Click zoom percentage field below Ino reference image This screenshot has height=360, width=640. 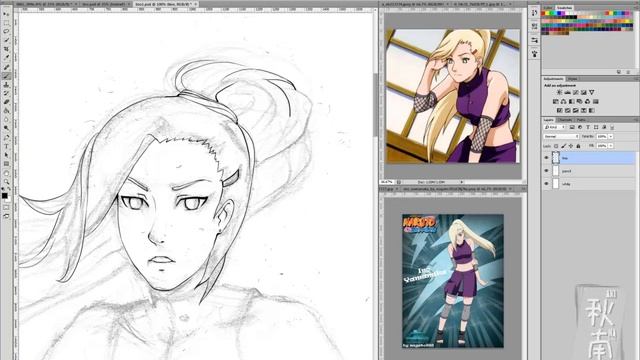pyautogui.click(x=387, y=182)
